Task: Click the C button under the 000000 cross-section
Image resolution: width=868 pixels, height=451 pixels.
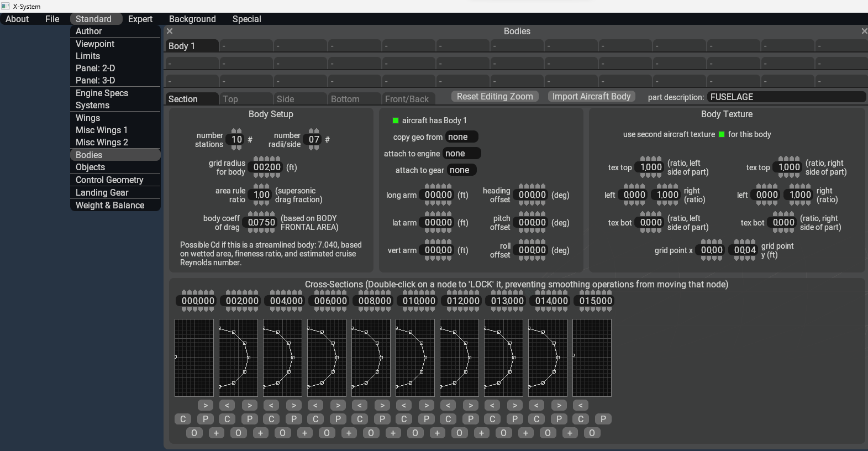Action: (x=183, y=419)
